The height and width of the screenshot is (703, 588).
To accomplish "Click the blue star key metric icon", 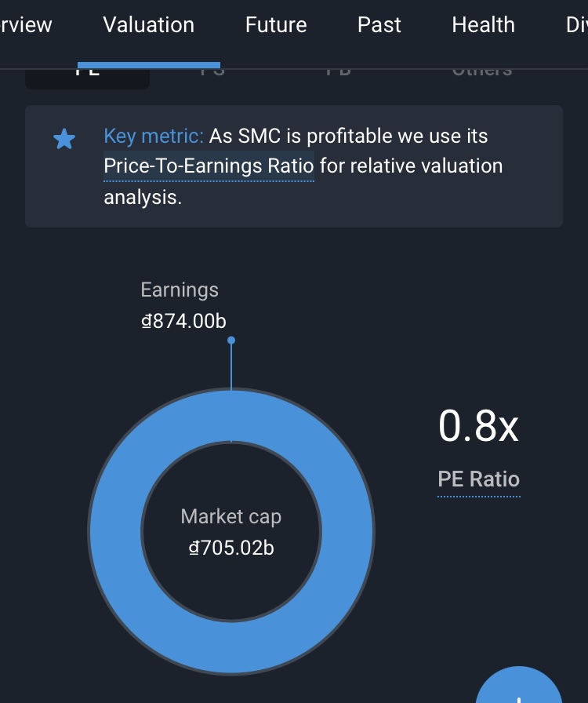I will click(64, 140).
